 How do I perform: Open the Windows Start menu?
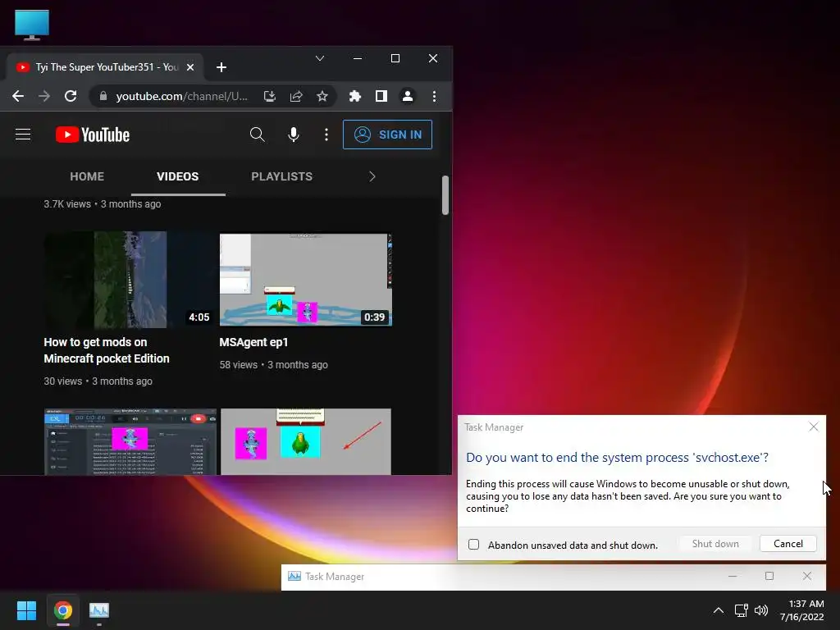click(x=26, y=610)
